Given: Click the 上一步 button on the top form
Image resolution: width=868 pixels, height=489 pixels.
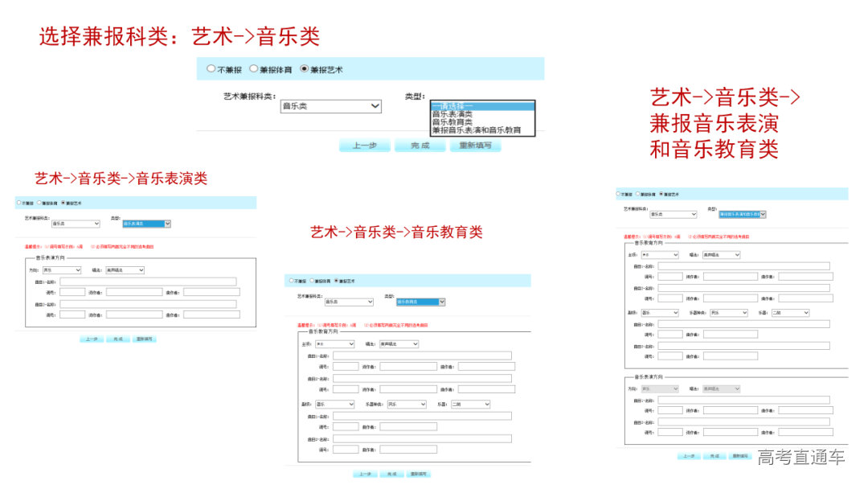Looking at the screenshot, I should (x=365, y=145).
